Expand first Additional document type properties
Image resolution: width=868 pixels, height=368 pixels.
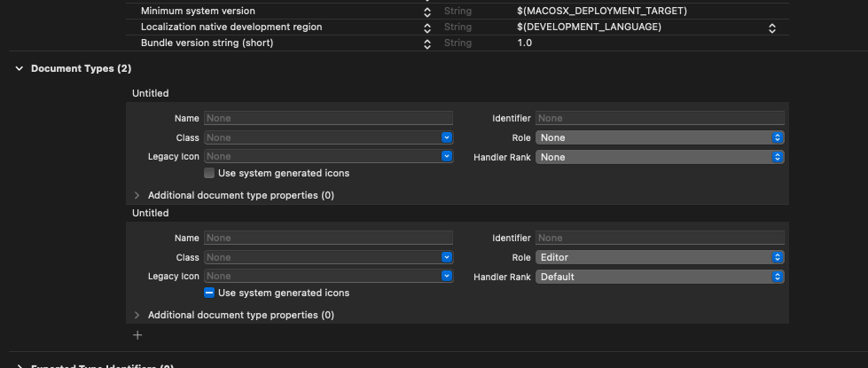pyautogui.click(x=137, y=195)
